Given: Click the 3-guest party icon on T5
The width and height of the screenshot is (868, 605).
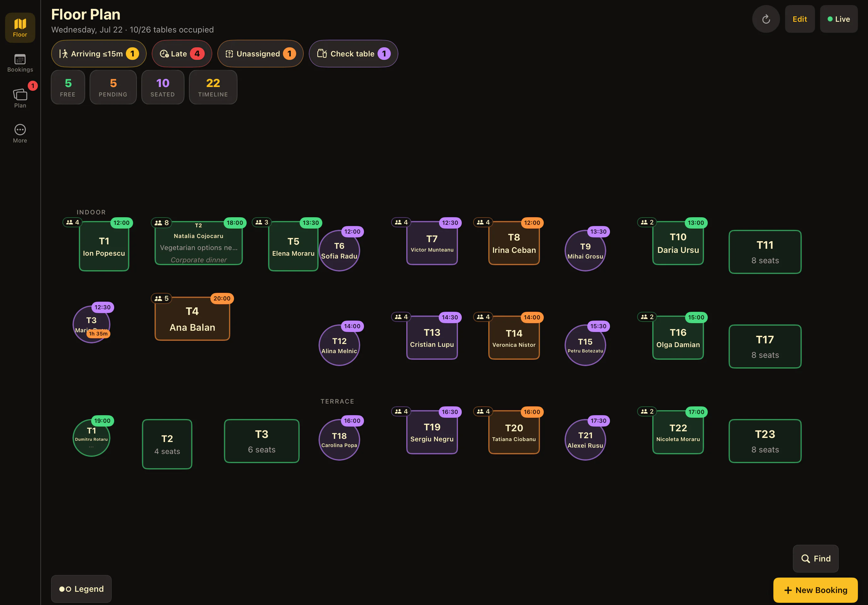Looking at the screenshot, I should [x=261, y=222].
